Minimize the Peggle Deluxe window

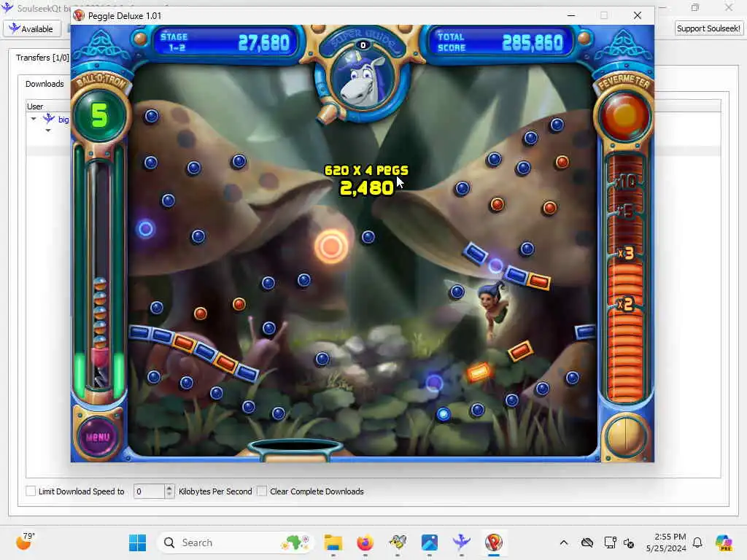pyautogui.click(x=571, y=16)
